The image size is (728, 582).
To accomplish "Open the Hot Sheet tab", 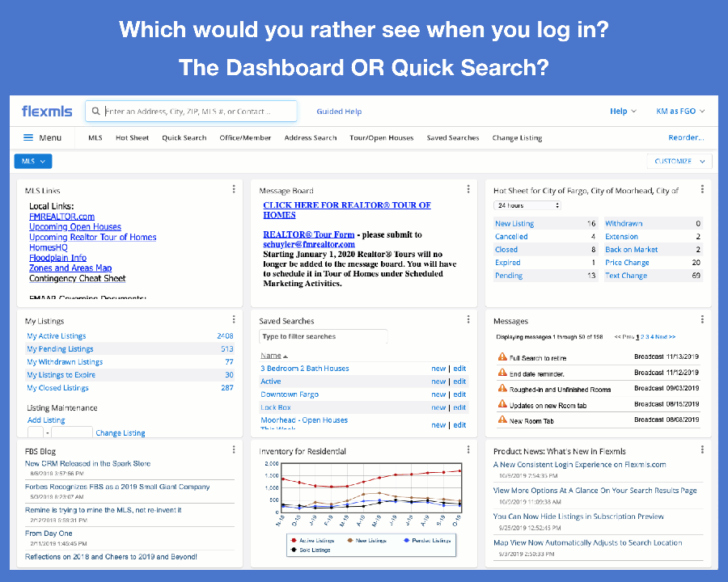I will tap(133, 138).
